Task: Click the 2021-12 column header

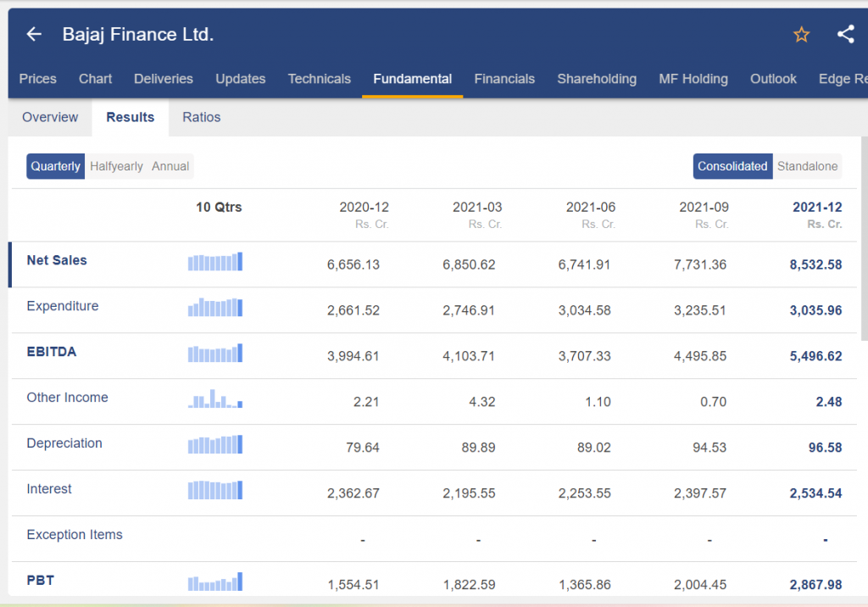Action: 817,207
